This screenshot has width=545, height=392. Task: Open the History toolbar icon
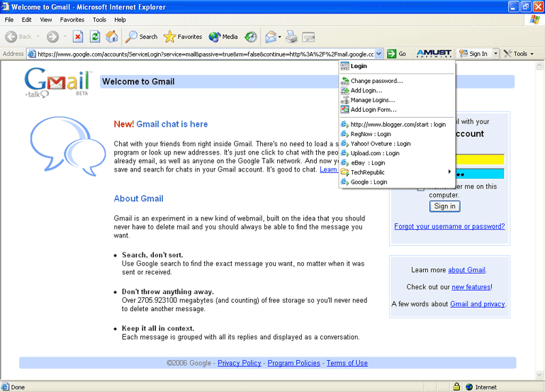coord(251,37)
